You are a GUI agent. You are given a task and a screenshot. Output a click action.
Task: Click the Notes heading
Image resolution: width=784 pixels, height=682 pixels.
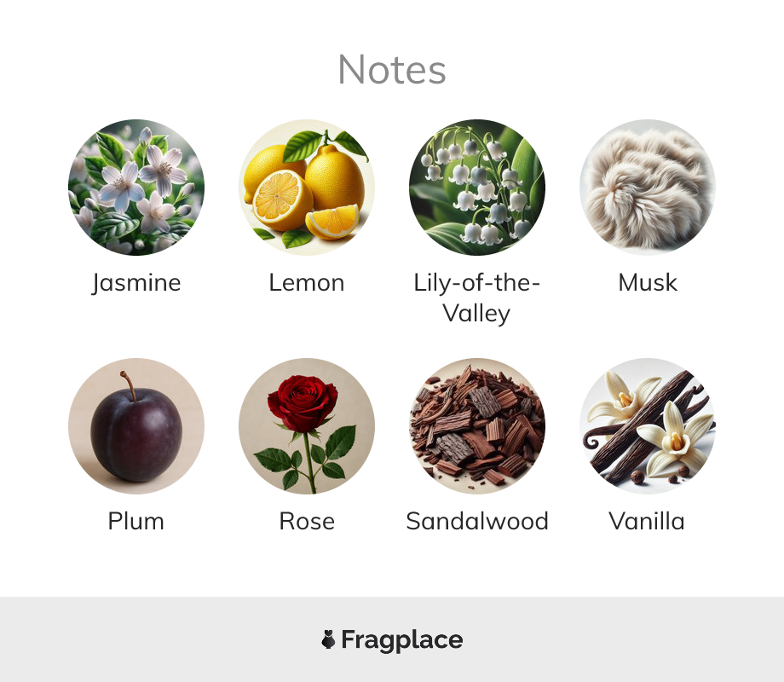pos(392,70)
